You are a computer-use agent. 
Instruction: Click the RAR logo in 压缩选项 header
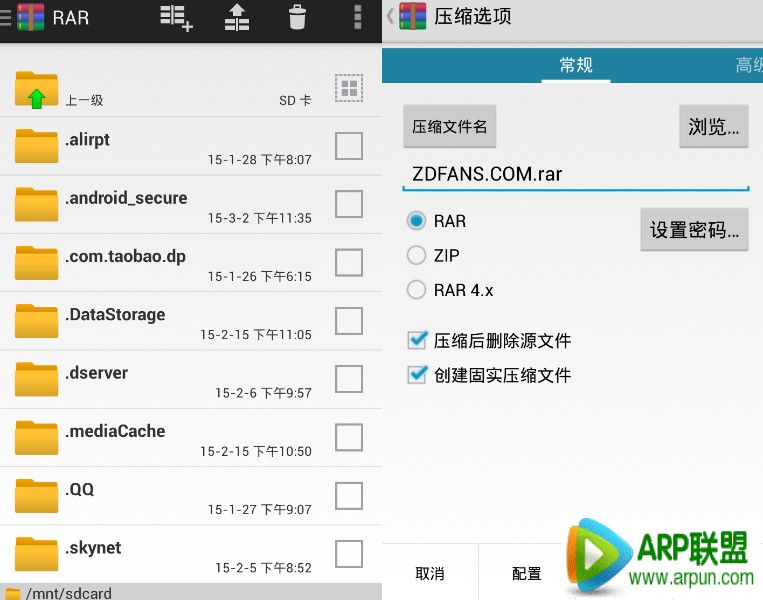tap(413, 16)
